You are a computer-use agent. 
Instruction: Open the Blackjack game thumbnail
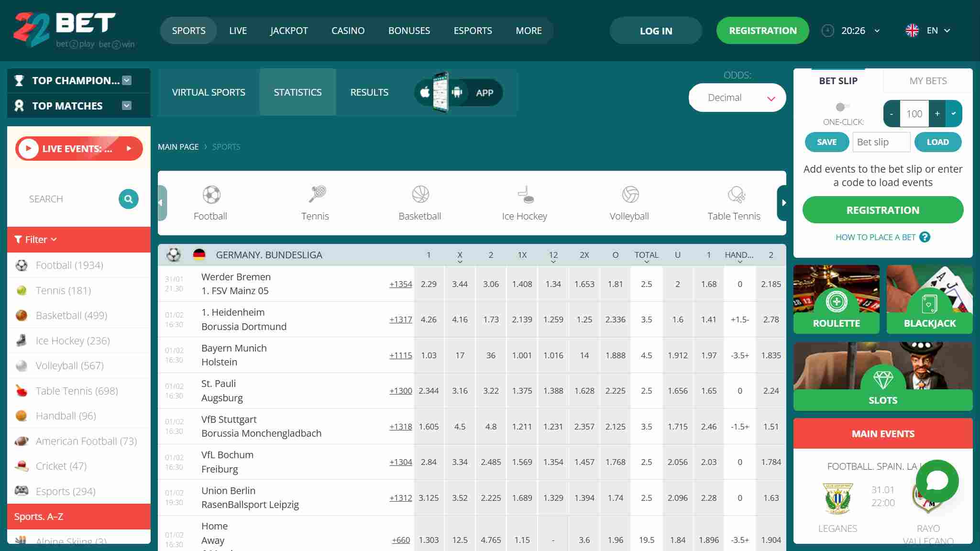click(929, 299)
